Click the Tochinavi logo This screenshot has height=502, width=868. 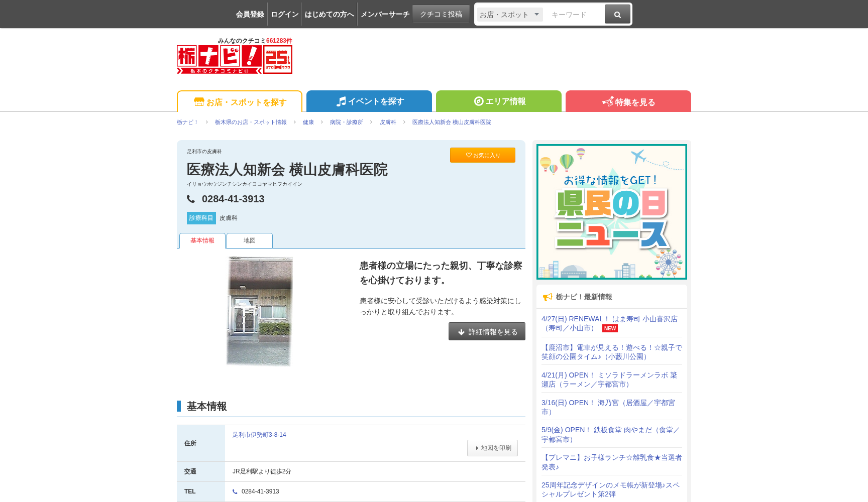coord(219,59)
